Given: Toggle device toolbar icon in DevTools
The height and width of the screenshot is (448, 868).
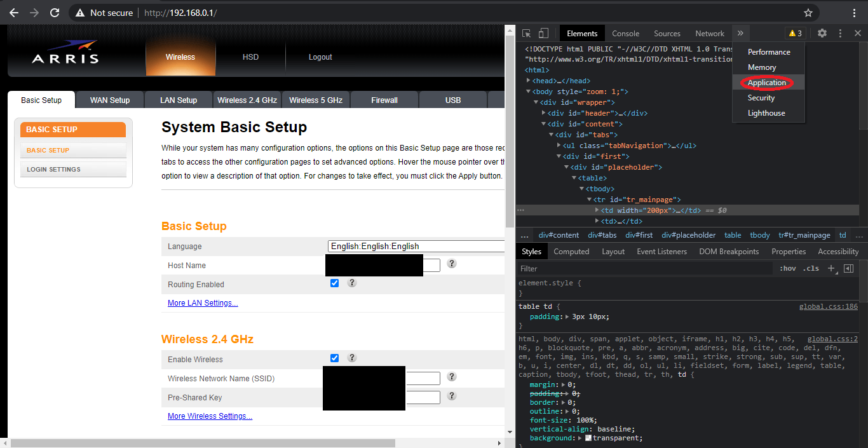Looking at the screenshot, I should [543, 34].
